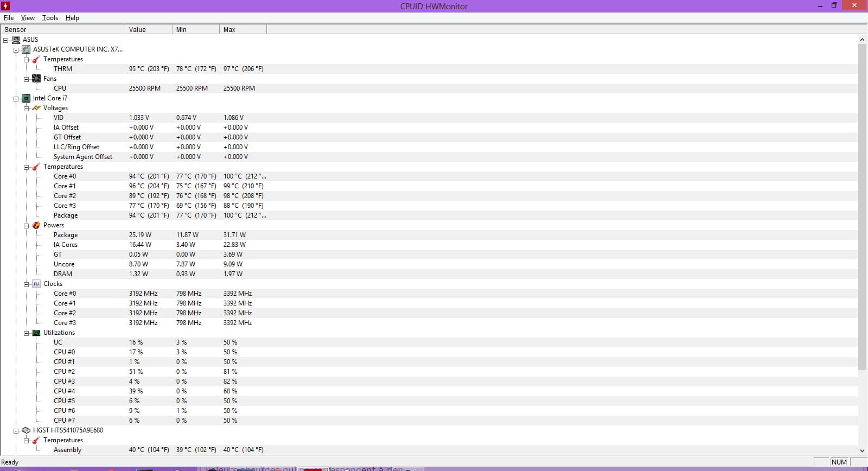Image resolution: width=868 pixels, height=471 pixels.
Task: Open the View menu
Action: tap(28, 18)
